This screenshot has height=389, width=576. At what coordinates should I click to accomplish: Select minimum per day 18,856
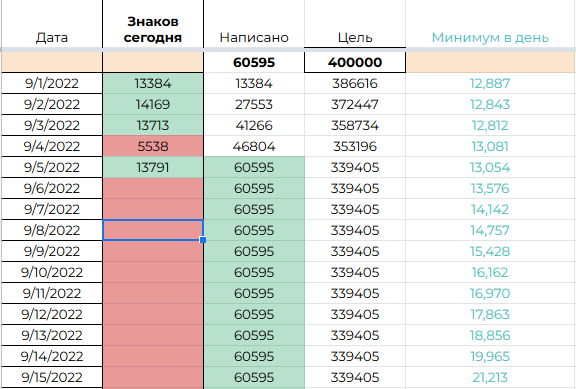[x=490, y=335]
